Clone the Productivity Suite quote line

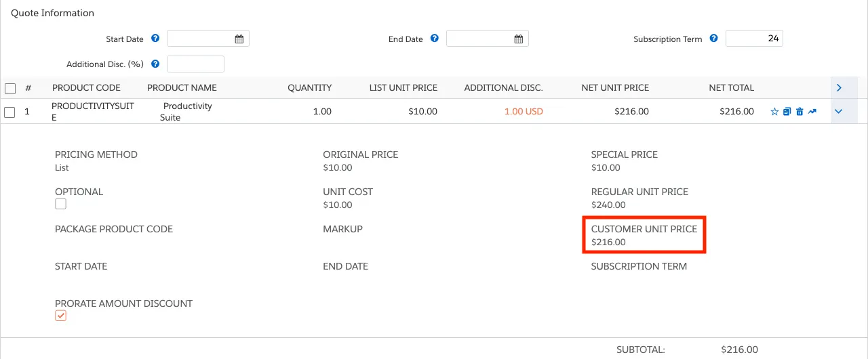(787, 112)
